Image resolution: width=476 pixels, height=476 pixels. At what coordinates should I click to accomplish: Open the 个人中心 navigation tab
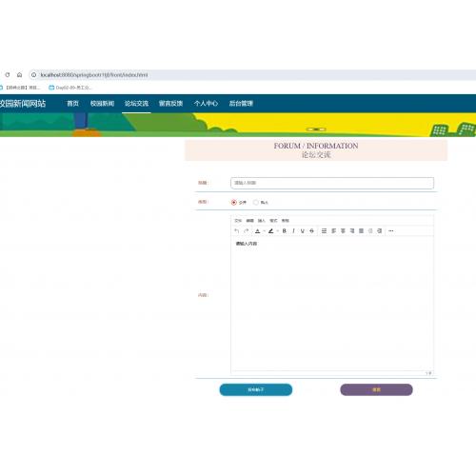point(206,104)
